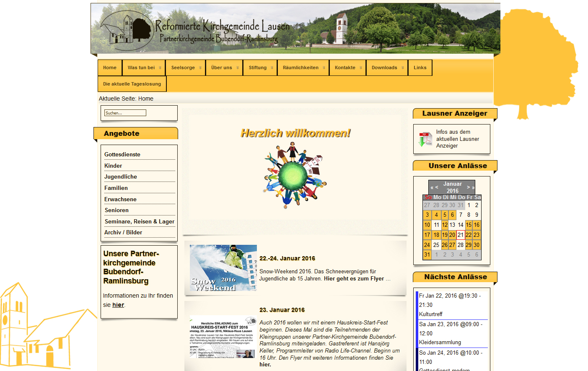Click the people-around-globe welcome image
The image size is (588, 371).
tap(295, 175)
